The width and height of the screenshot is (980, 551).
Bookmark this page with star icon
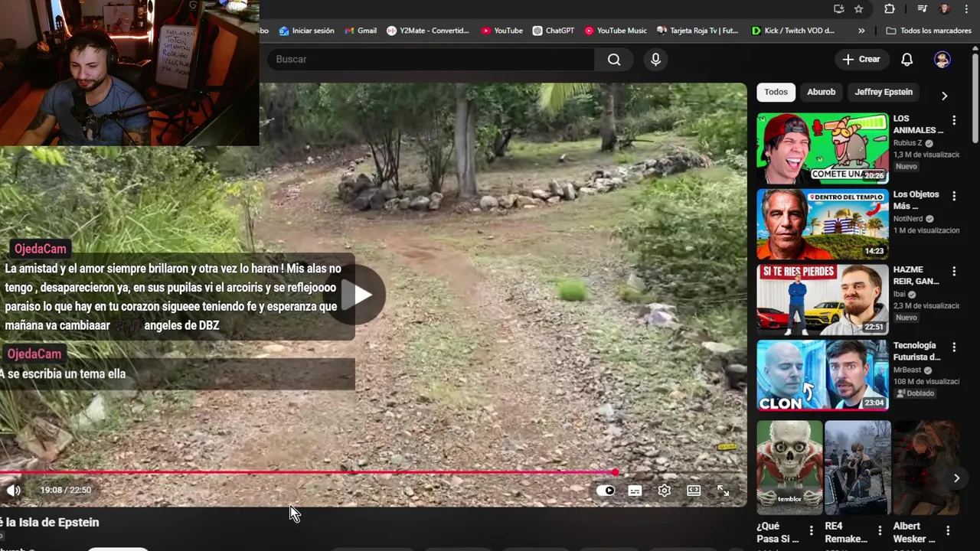point(859,9)
